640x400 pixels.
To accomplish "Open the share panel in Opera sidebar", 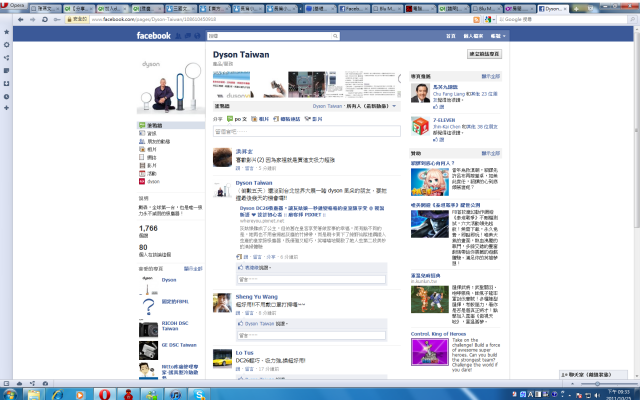I will tap(7, 58).
